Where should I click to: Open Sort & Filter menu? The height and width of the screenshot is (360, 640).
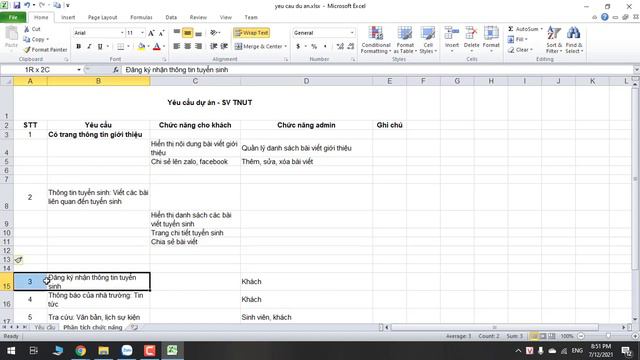point(554,40)
